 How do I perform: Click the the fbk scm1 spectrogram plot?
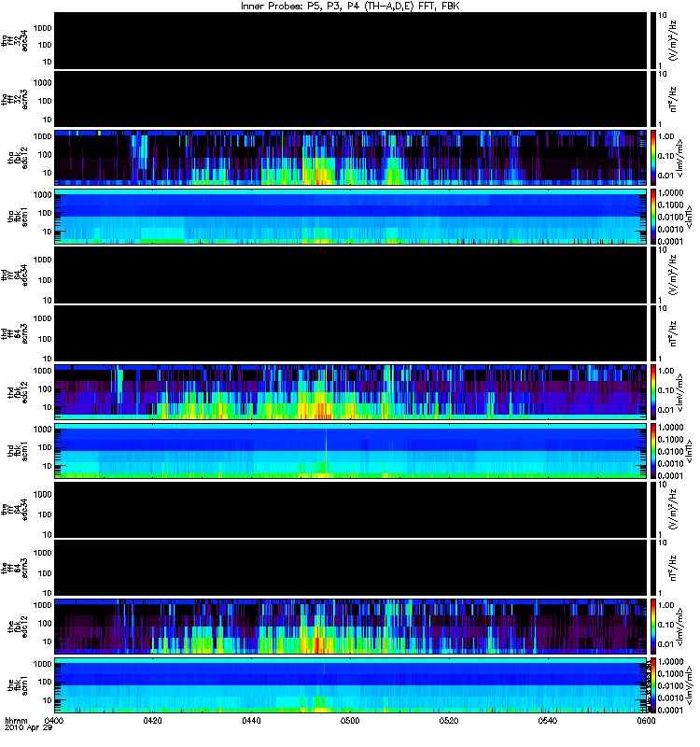pos(350,685)
